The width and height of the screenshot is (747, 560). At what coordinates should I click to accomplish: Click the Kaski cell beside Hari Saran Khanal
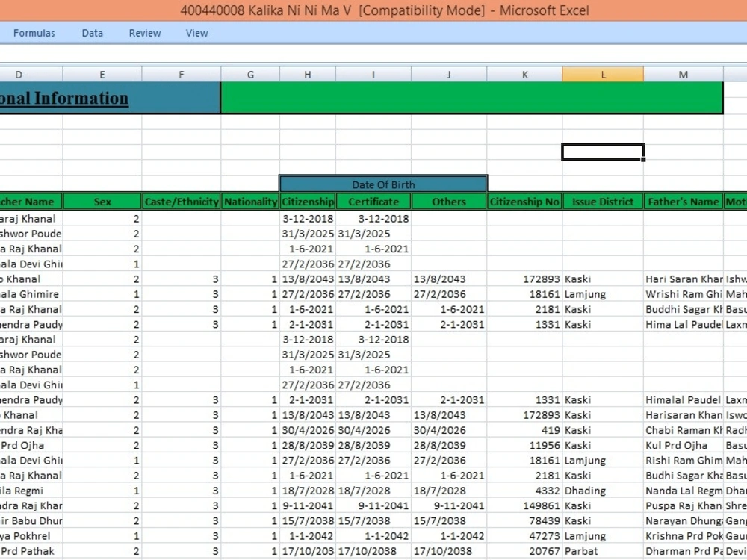[x=602, y=279]
